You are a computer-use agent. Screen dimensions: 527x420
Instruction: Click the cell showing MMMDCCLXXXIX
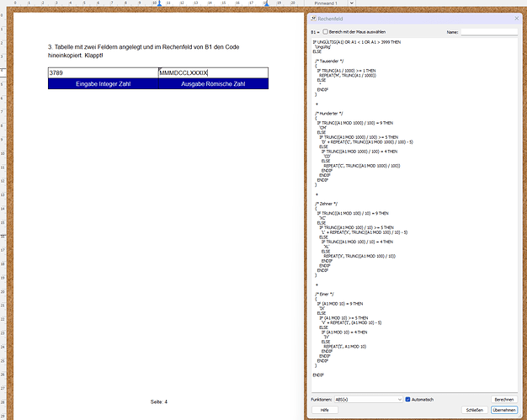212,73
